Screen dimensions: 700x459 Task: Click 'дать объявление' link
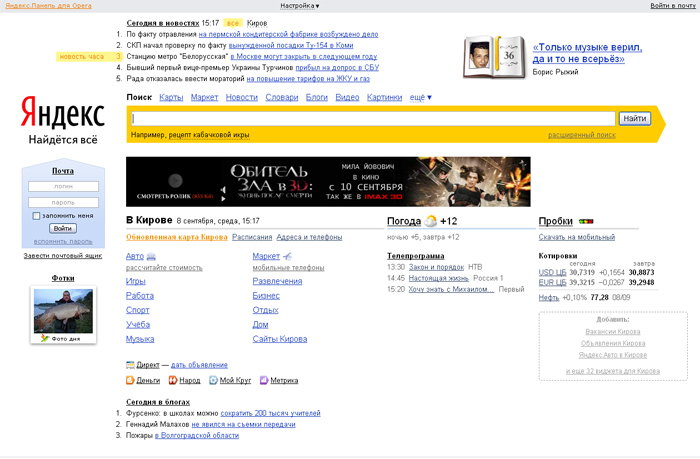(x=199, y=365)
